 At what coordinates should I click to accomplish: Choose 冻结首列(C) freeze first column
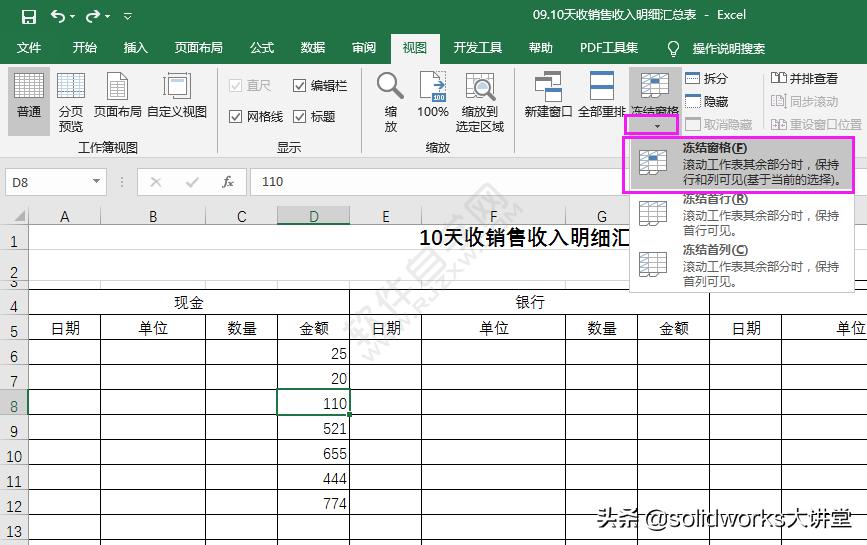(741, 265)
